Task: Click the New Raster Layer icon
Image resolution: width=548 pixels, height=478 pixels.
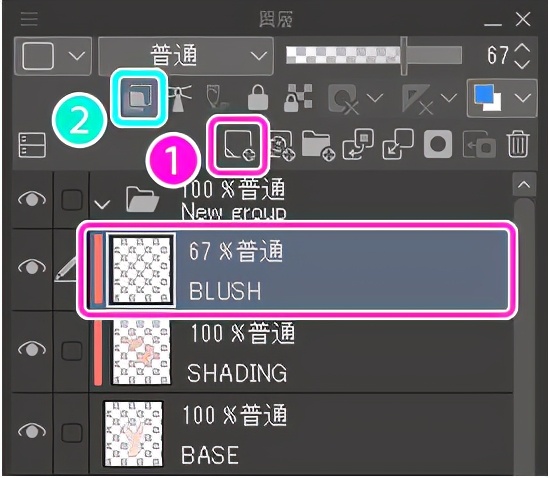Action: (239, 145)
